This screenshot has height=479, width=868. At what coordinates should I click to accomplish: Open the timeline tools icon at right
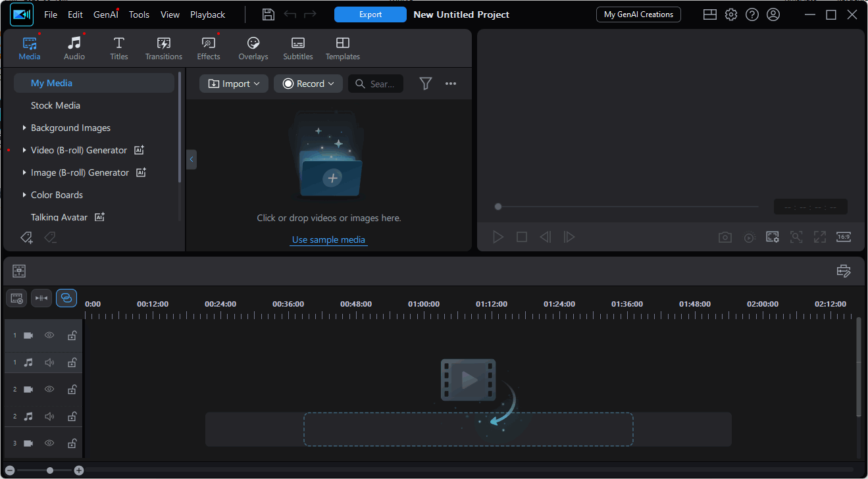click(x=844, y=270)
